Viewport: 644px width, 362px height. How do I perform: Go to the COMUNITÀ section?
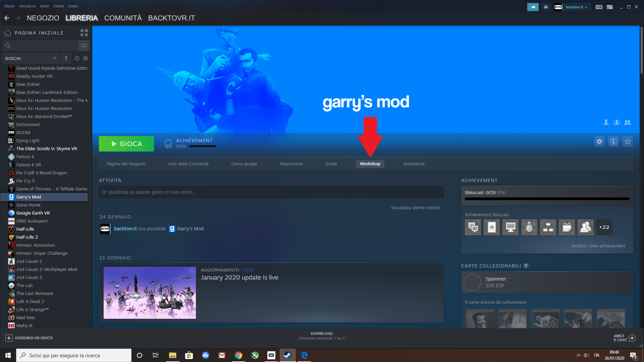pos(123,18)
